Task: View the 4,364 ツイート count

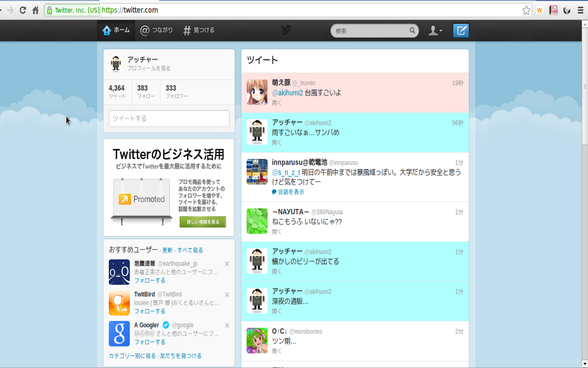Action: point(117,92)
